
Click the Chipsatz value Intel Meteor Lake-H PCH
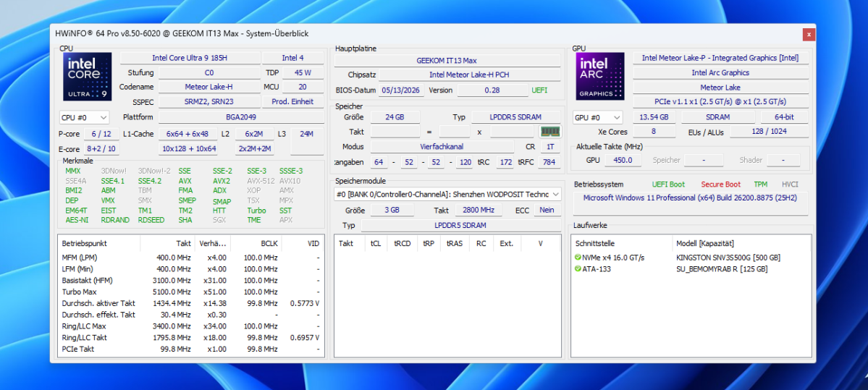(x=469, y=75)
